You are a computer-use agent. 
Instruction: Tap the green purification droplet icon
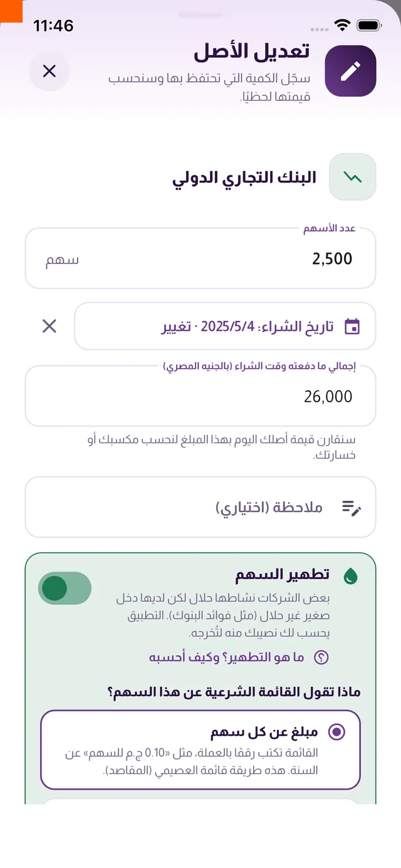point(352,575)
